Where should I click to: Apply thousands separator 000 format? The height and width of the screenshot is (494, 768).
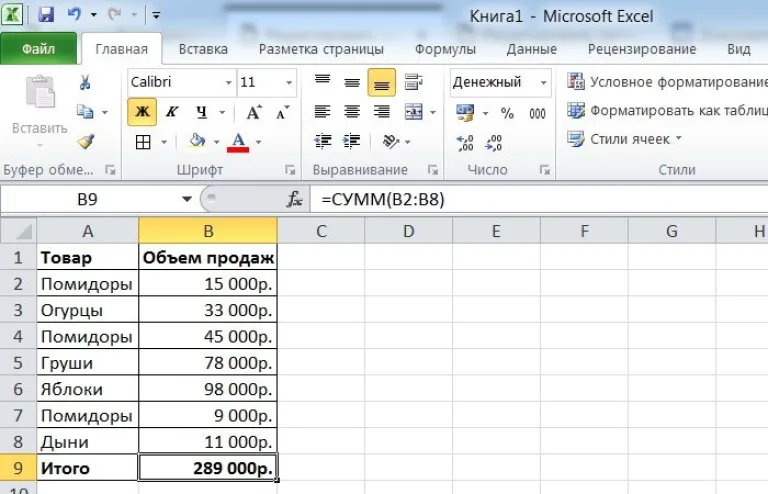(x=537, y=114)
